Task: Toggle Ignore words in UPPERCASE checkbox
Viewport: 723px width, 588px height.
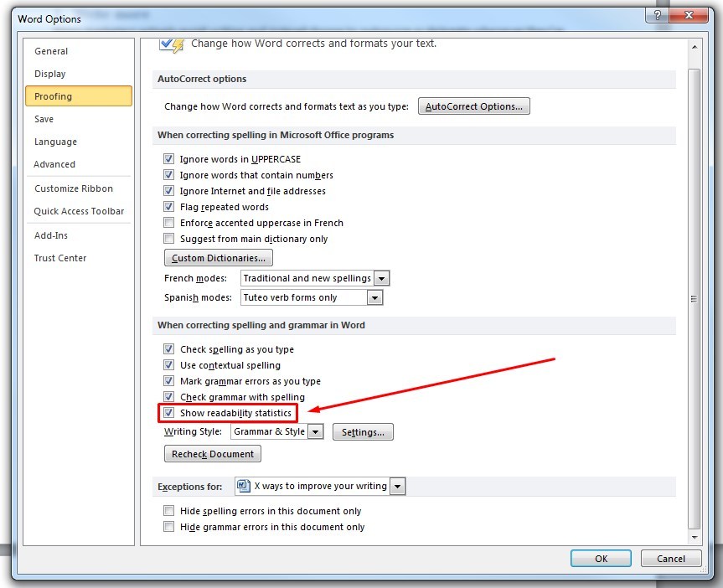Action: tap(168, 159)
